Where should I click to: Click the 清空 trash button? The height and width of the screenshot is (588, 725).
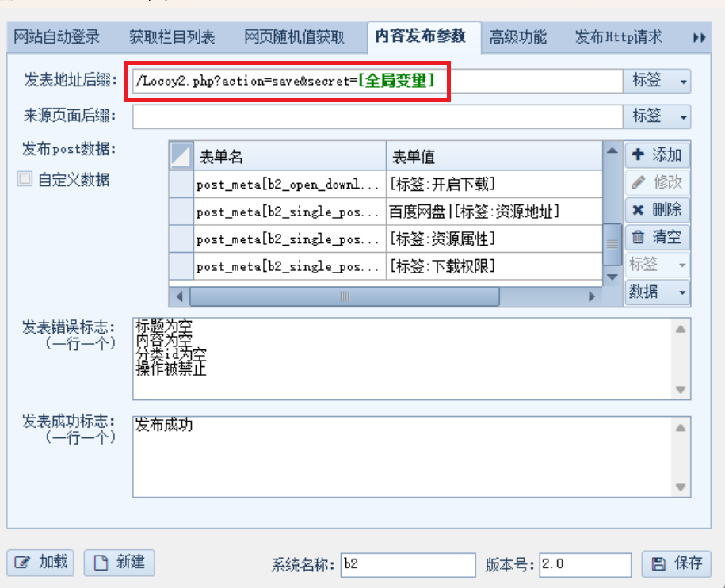click(x=657, y=237)
